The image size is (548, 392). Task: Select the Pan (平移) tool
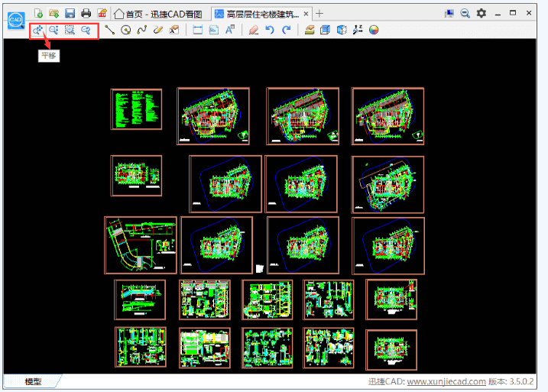tap(37, 31)
